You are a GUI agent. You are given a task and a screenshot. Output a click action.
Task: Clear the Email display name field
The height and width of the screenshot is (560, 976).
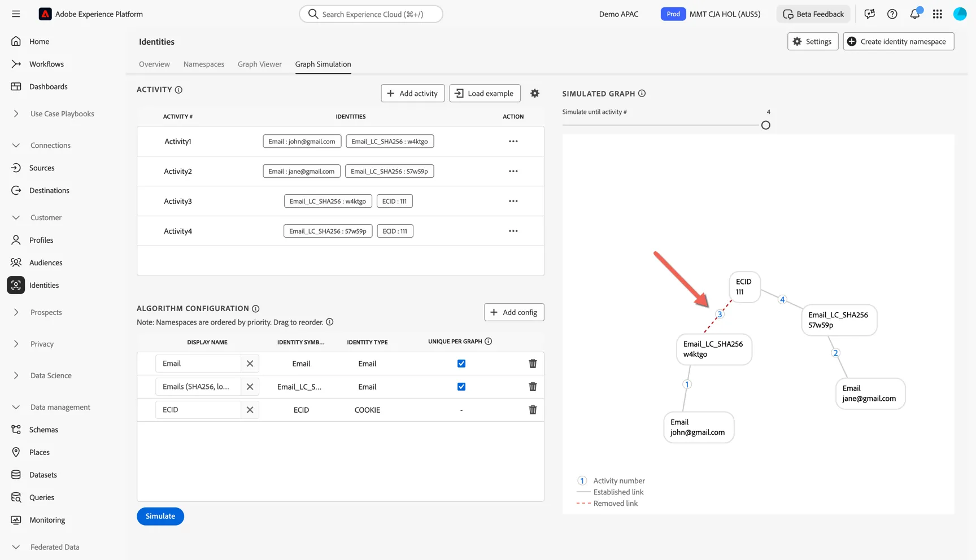click(x=250, y=364)
